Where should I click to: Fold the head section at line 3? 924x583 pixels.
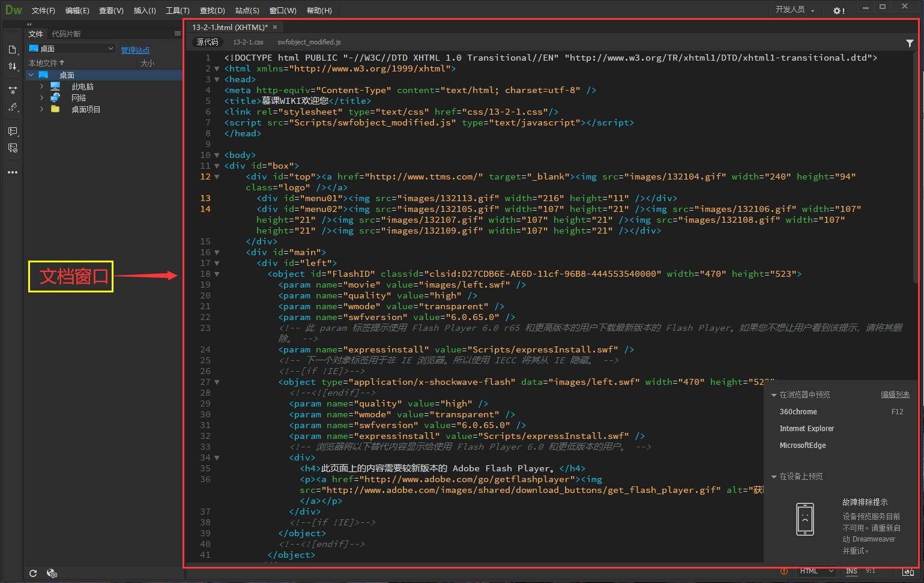[x=217, y=79]
